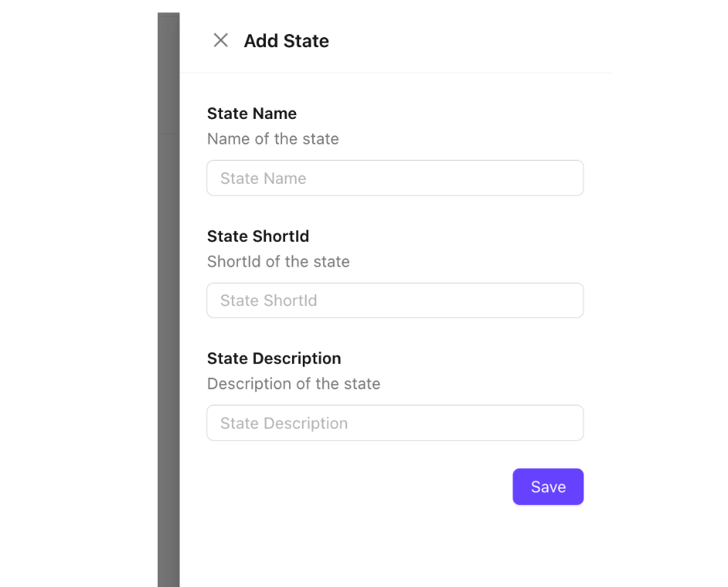Viewport: 728px width, 587px height.
Task: Click the bold "State ShortId" field label
Action: click(258, 236)
